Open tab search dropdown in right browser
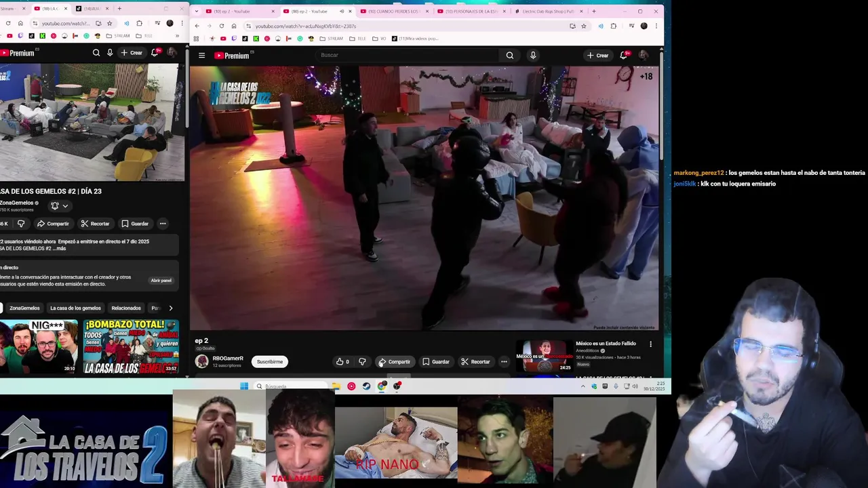This screenshot has width=868, height=488. [x=197, y=11]
